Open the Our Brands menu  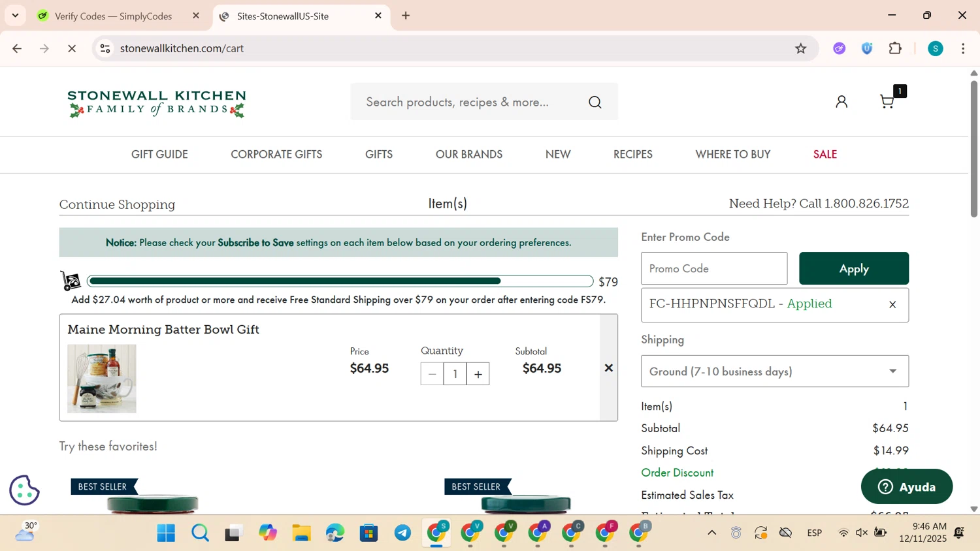tap(469, 155)
